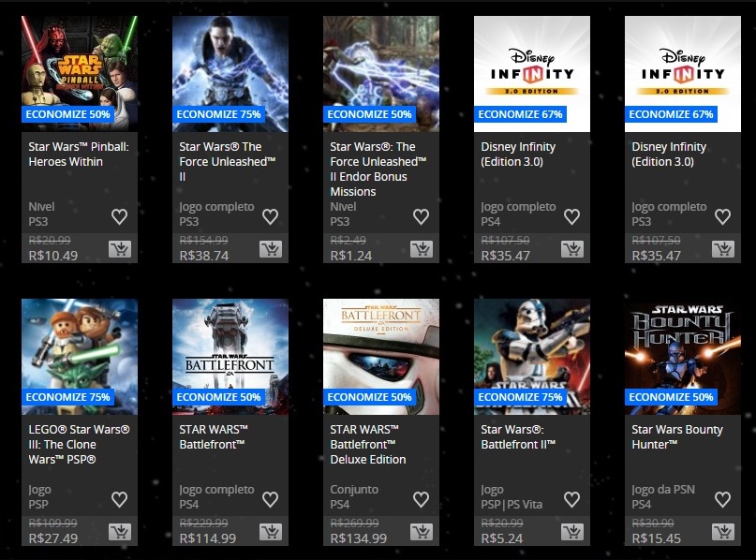Select the R$114.99 sale price
Screen dimensions: 756x560
click(208, 538)
